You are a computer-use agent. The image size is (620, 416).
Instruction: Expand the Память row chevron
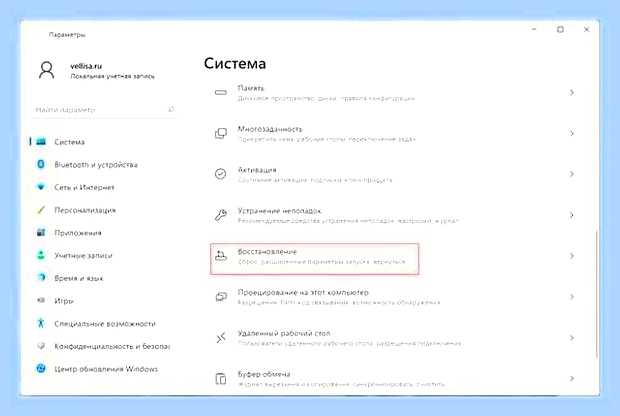(572, 93)
